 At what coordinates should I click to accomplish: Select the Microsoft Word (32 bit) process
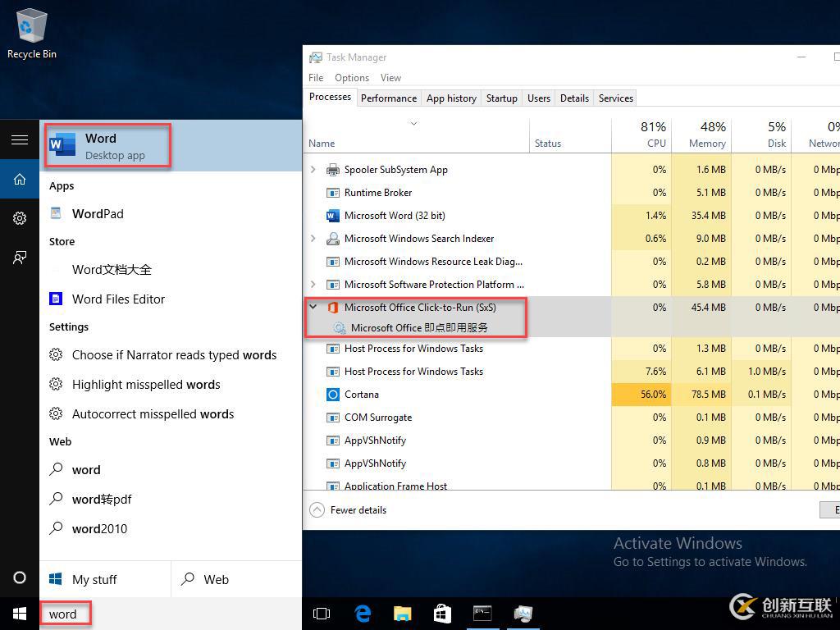[x=395, y=216]
